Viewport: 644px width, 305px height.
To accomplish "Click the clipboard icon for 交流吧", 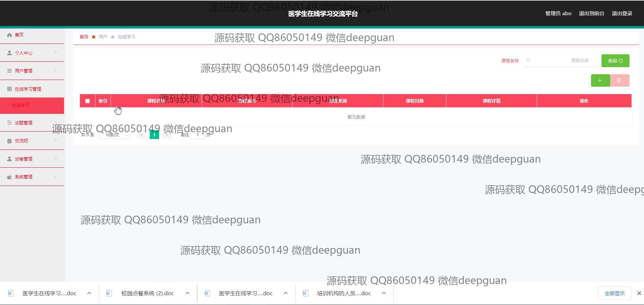I will [x=9, y=141].
